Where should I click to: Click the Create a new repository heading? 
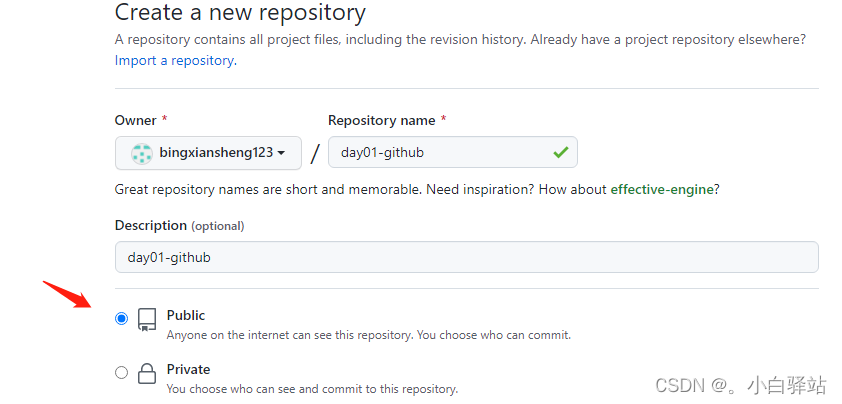click(x=240, y=12)
